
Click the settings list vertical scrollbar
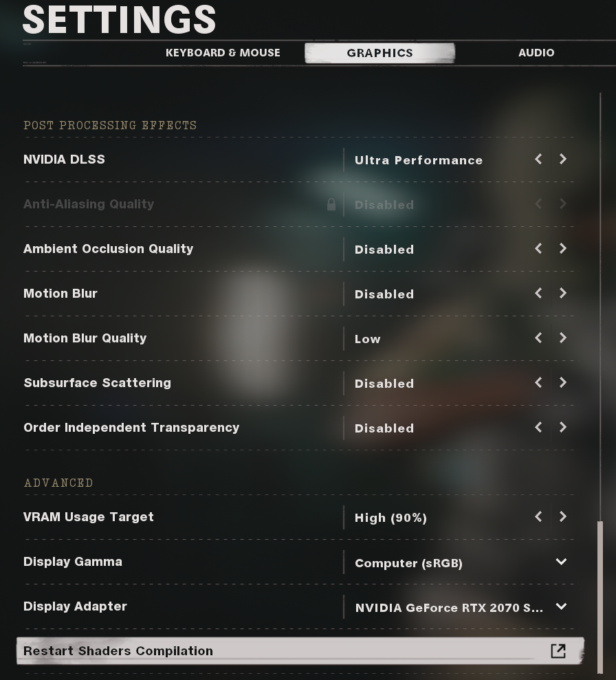(x=600, y=597)
